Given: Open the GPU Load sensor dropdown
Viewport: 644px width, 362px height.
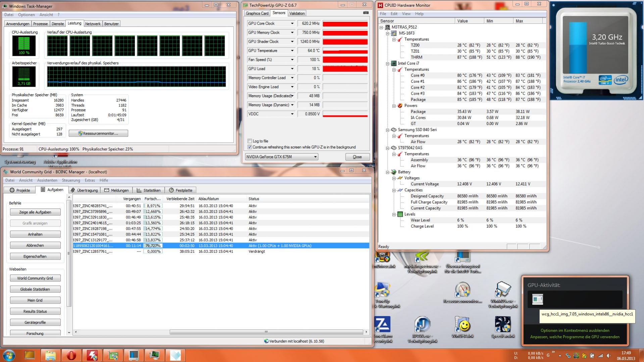Looking at the screenshot, I should 292,69.
